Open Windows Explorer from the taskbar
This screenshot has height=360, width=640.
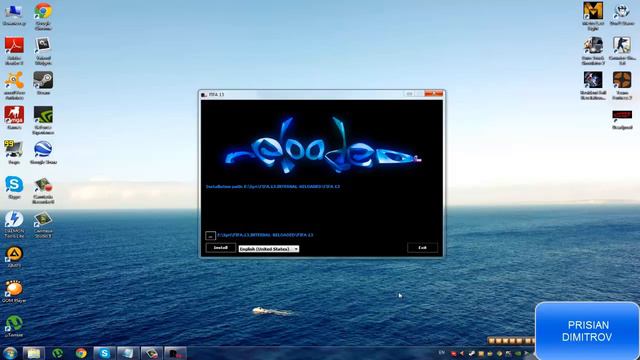33,353
